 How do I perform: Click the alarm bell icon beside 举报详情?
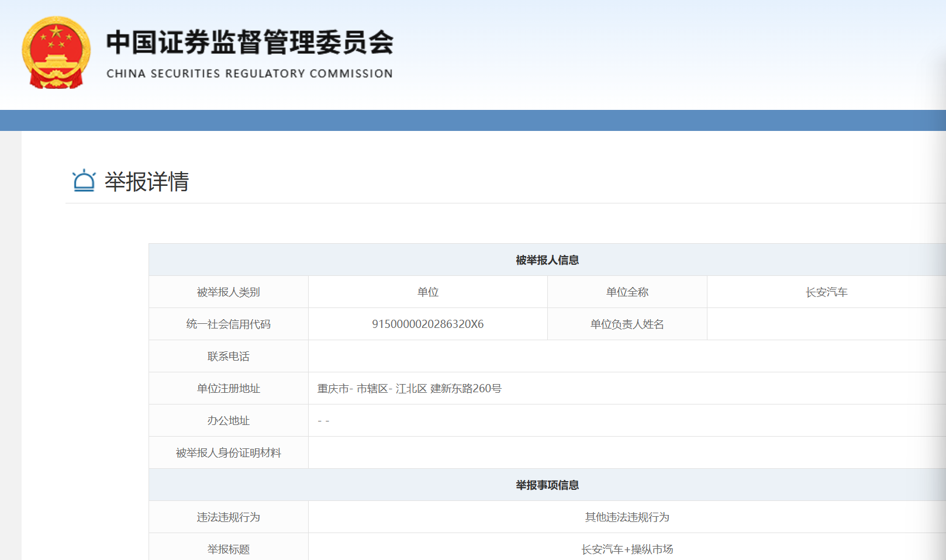coord(84,181)
